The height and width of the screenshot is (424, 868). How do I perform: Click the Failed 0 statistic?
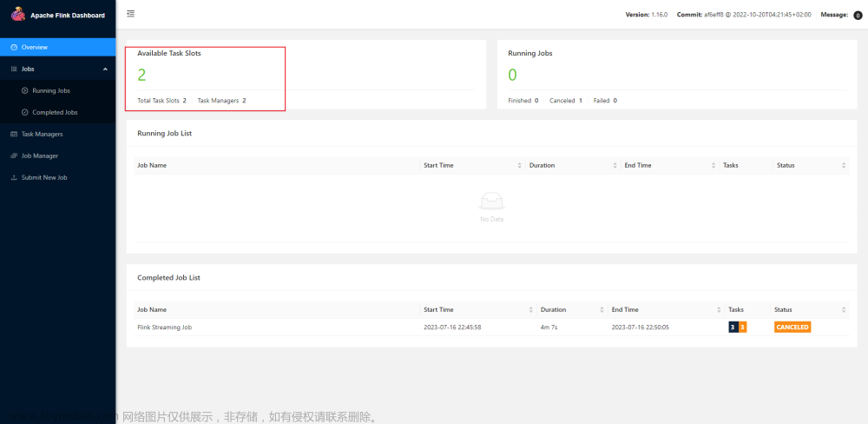coord(605,101)
